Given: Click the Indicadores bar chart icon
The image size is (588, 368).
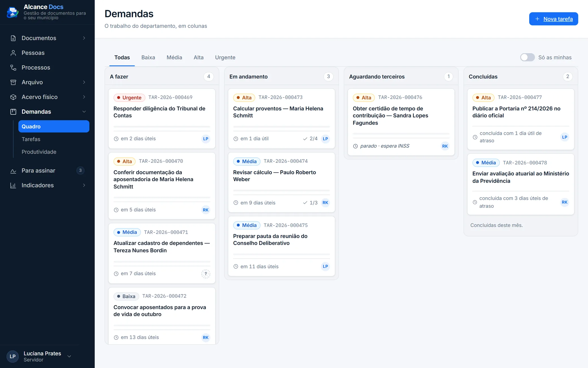Looking at the screenshot, I should coord(13,185).
